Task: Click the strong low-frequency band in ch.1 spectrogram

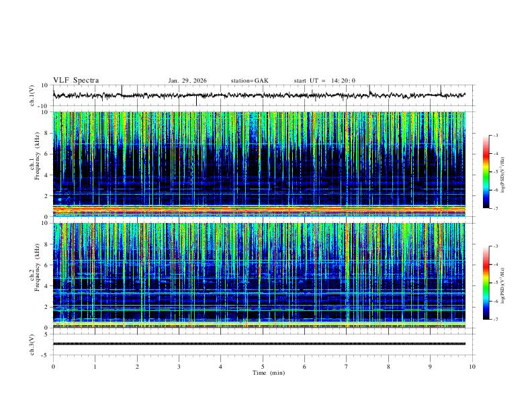Action: click(x=259, y=210)
